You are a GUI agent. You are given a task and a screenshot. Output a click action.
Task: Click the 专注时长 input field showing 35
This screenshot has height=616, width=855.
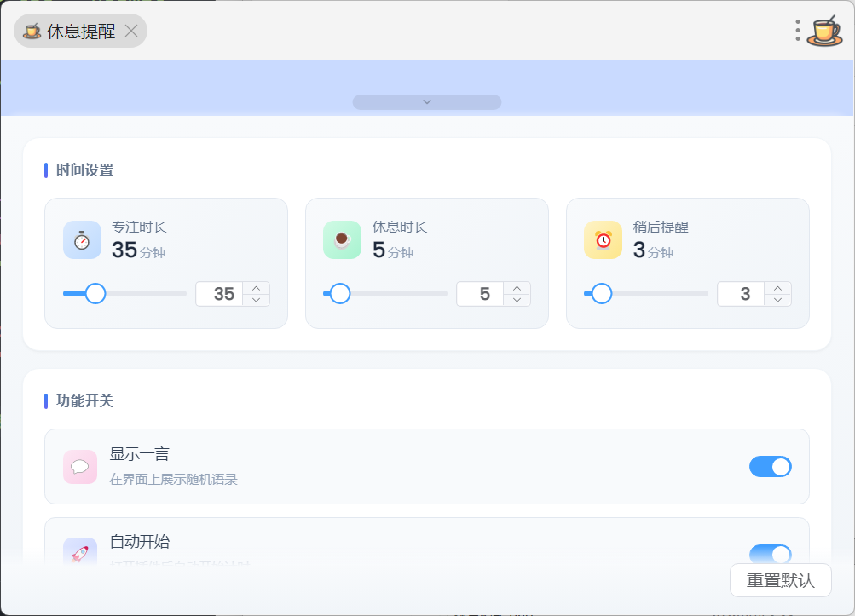(x=219, y=295)
